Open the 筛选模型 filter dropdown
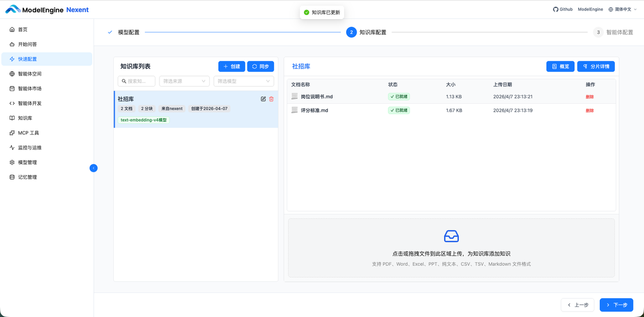Viewport: 644px width, 317px height. coord(244,81)
